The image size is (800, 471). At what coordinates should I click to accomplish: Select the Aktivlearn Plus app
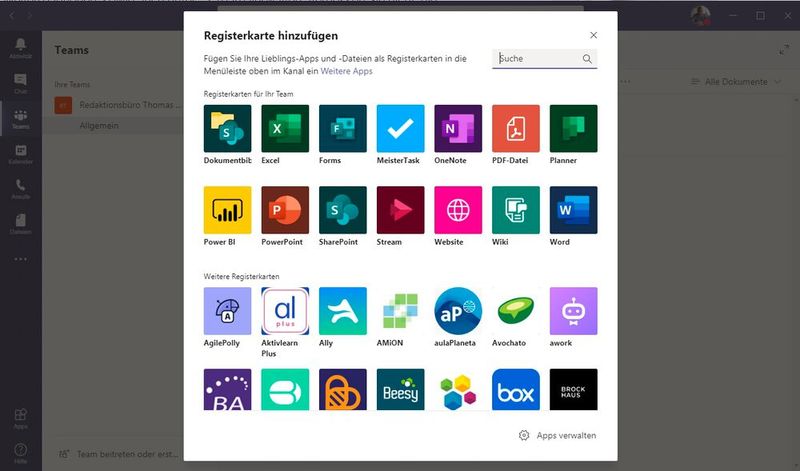[x=285, y=311]
